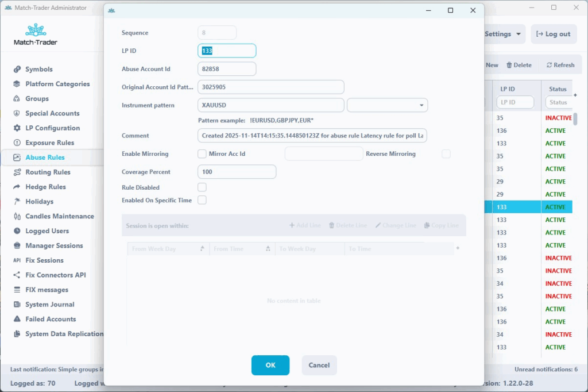
Task: Go to Logged Users section
Action: click(47, 231)
